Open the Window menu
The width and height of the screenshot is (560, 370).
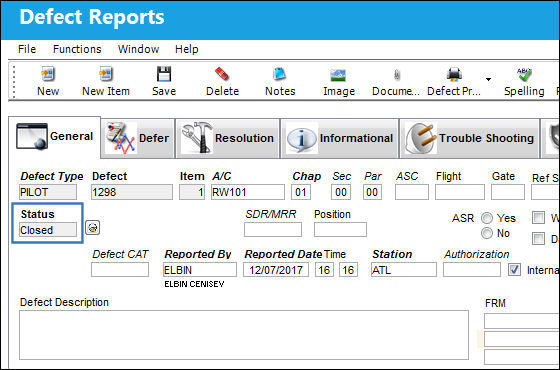point(139,49)
